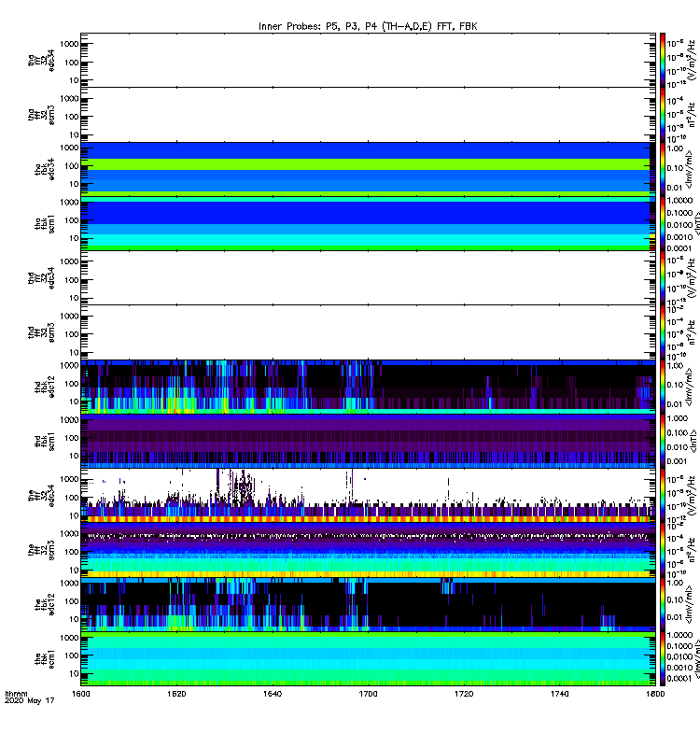700x747 pixels.
Task: Click the the fbk scm1 color bar
Action: point(663,659)
